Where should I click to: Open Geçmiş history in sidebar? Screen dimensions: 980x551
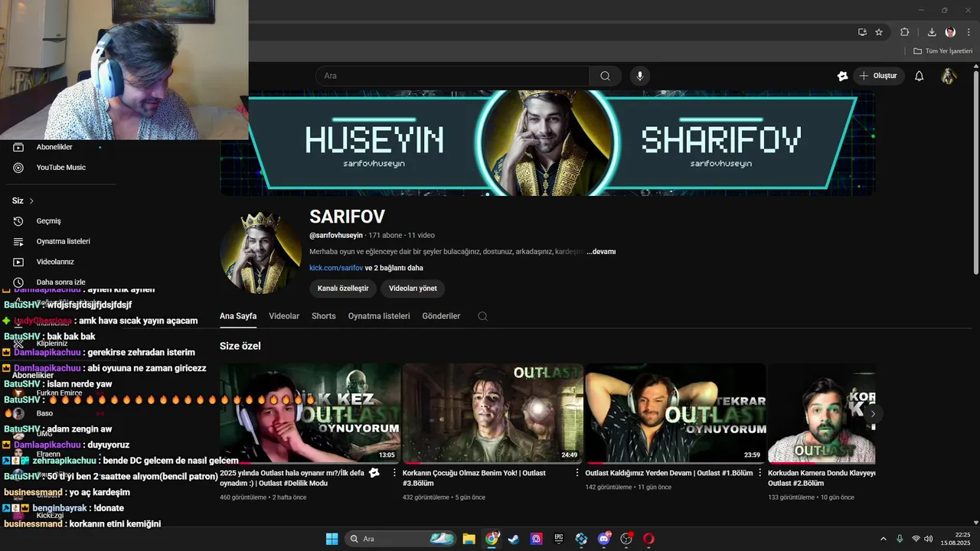(48, 221)
